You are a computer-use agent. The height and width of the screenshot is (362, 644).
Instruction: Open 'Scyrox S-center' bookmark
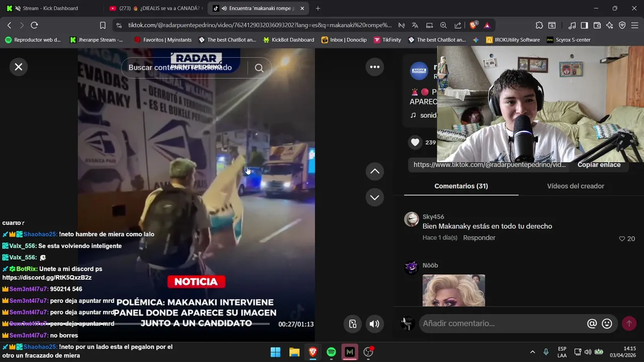tap(569, 40)
